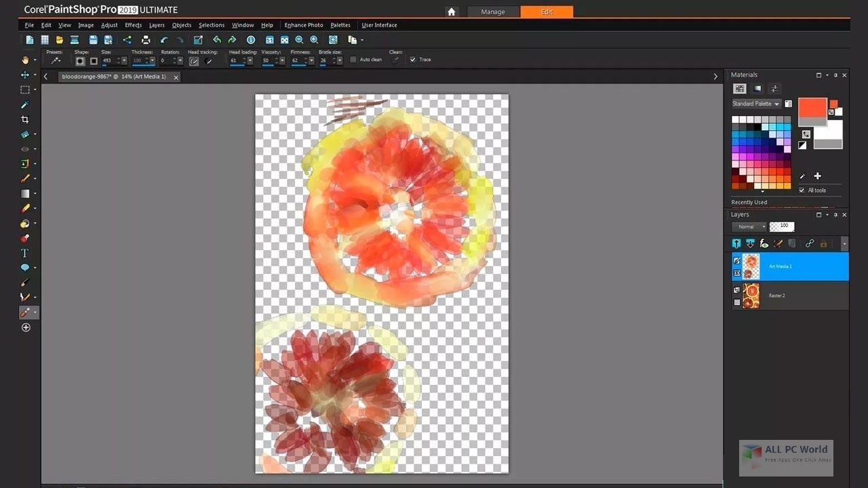Open the File menu

click(x=29, y=25)
